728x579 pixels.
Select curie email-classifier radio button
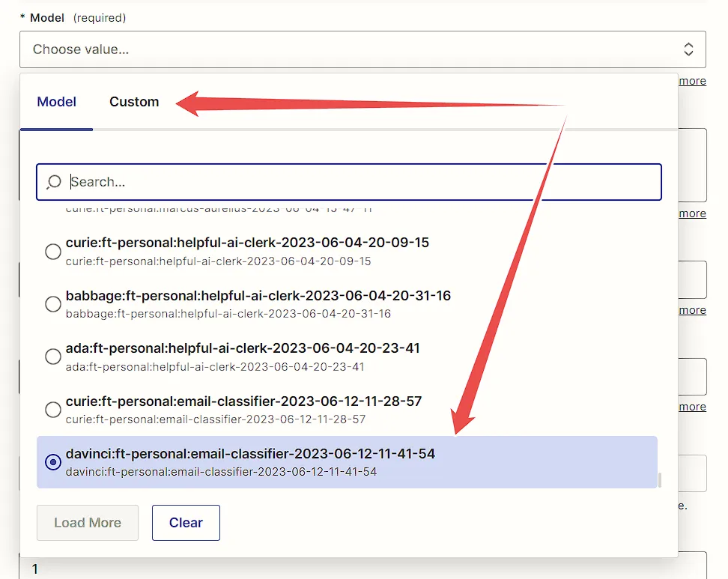tap(53, 410)
